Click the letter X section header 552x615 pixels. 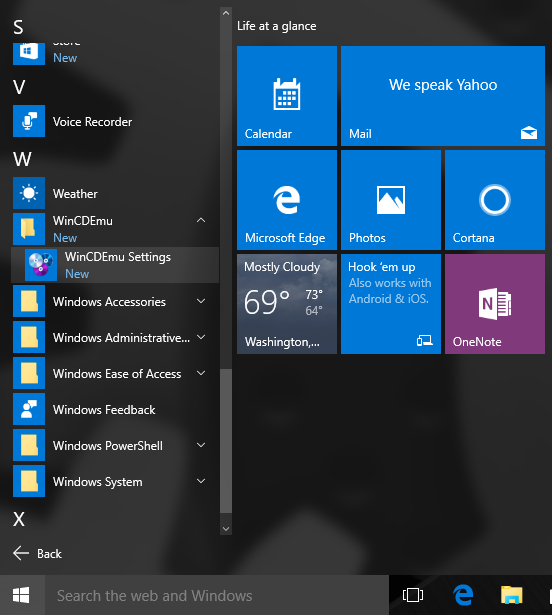pyautogui.click(x=19, y=519)
